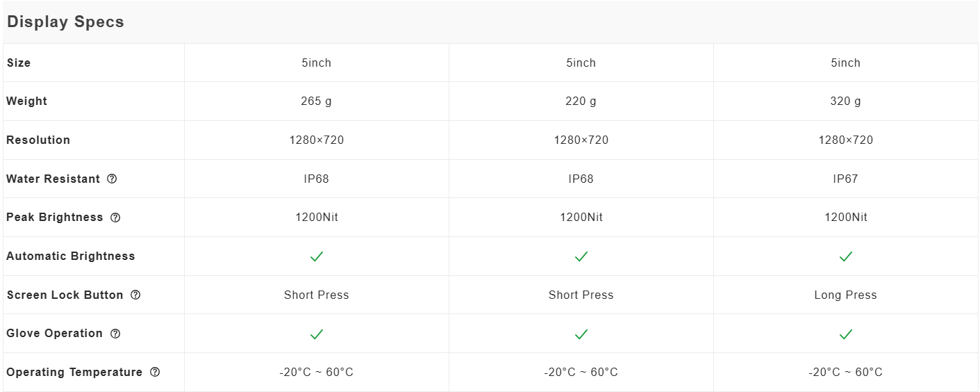Screen dimensions: 980x392
Task: Click the Screen Lock Button info icon
Action: (135, 295)
